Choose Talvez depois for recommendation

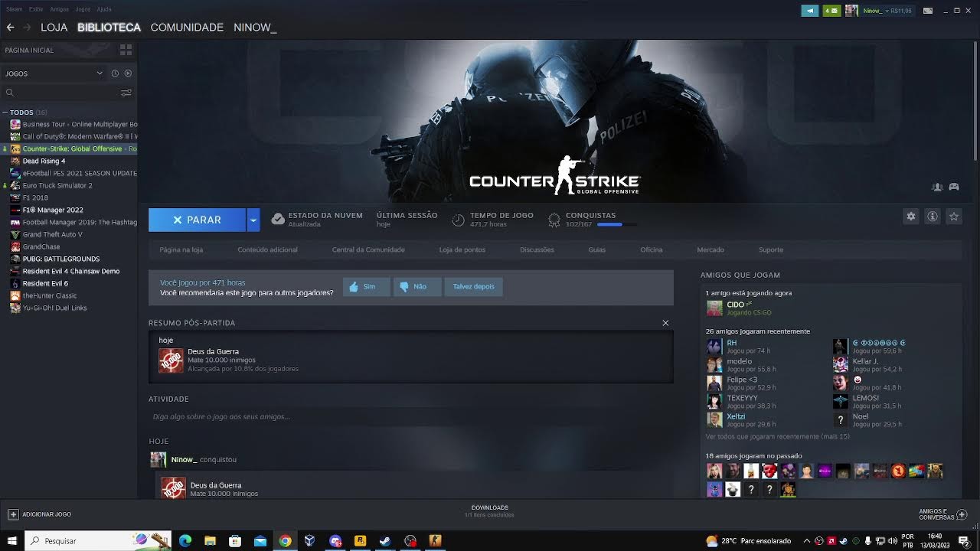(x=473, y=286)
